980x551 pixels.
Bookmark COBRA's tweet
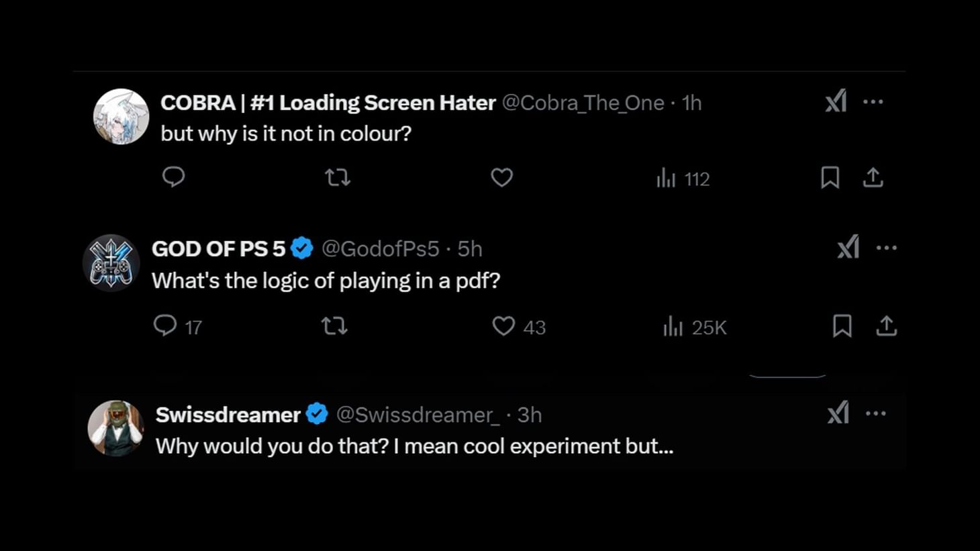[830, 178]
